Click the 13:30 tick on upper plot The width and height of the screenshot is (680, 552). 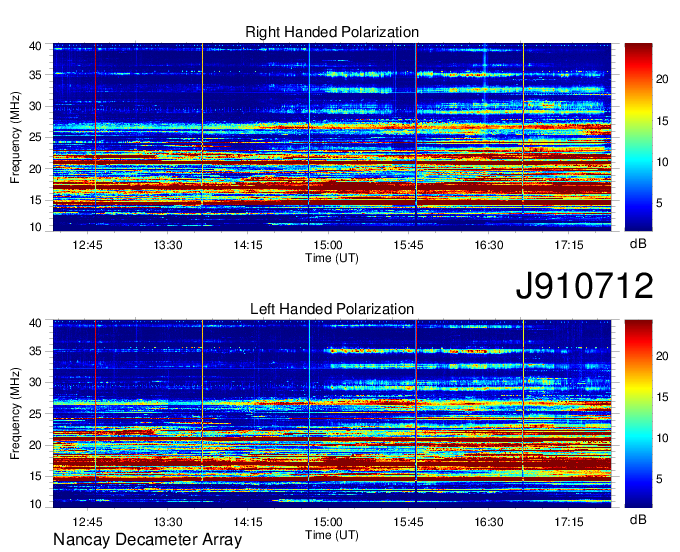coord(168,245)
